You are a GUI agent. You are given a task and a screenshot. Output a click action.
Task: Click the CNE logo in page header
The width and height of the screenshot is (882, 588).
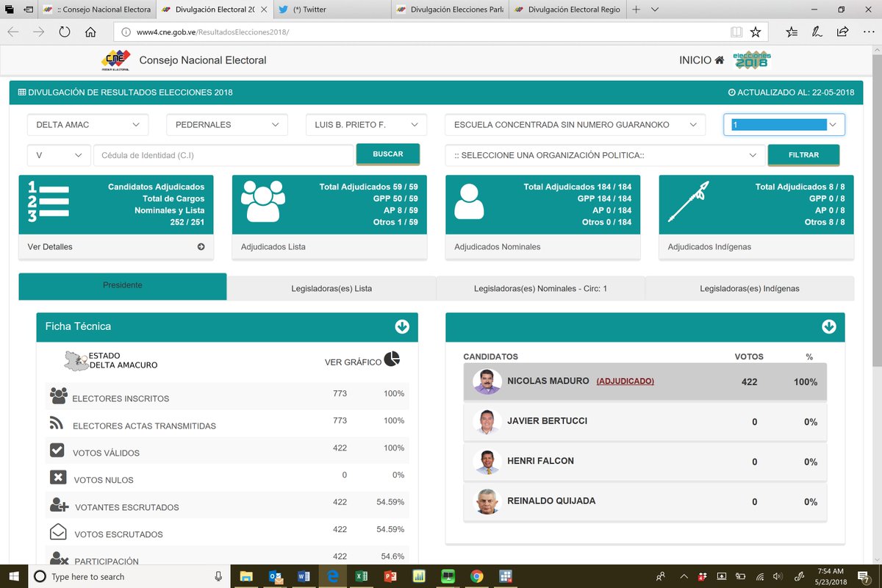coord(115,60)
